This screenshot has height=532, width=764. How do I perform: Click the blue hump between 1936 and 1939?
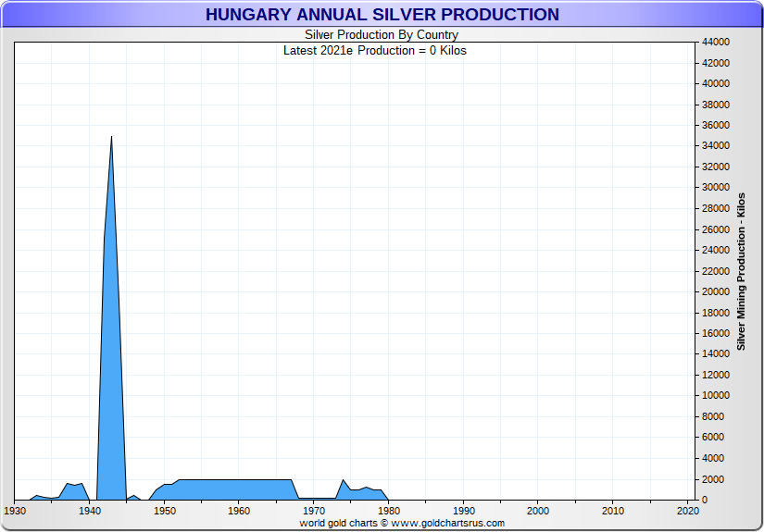point(75,492)
